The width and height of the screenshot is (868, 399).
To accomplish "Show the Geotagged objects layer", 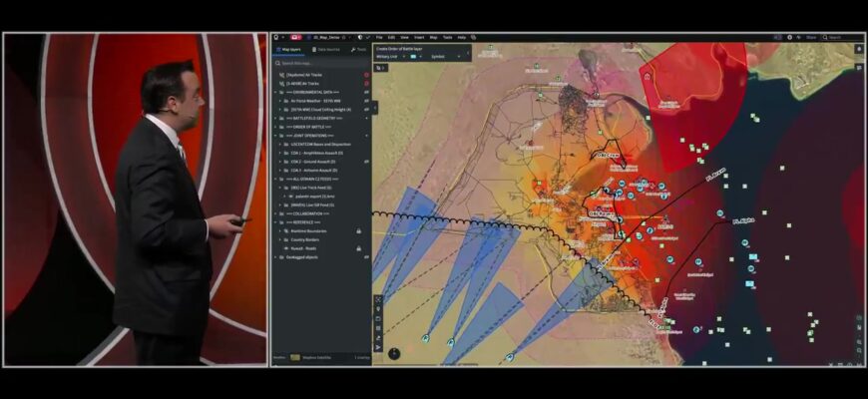I will point(366,257).
